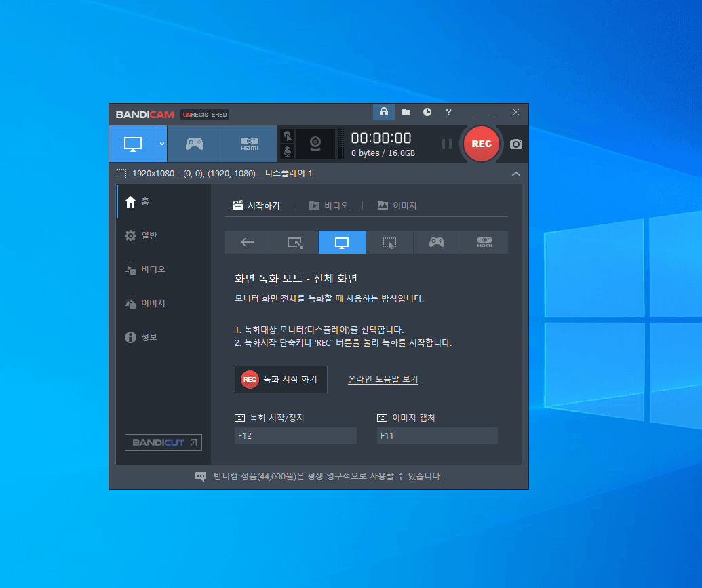Switch to the 비디오 tab in home

pyautogui.click(x=328, y=205)
